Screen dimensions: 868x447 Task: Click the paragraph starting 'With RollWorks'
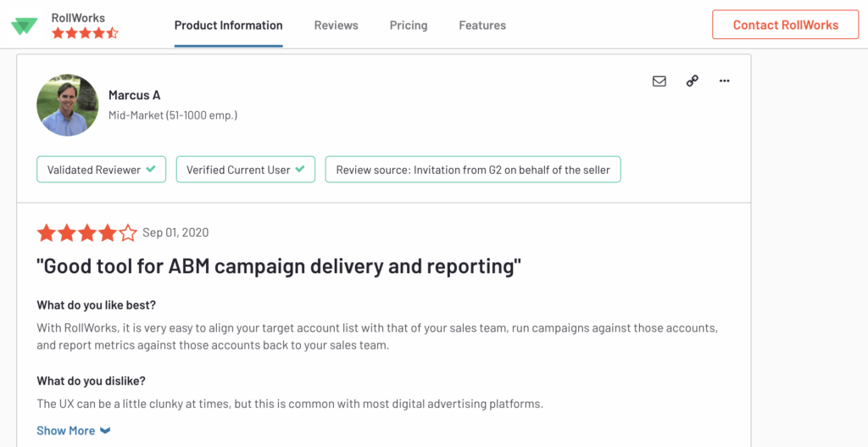[x=377, y=337]
